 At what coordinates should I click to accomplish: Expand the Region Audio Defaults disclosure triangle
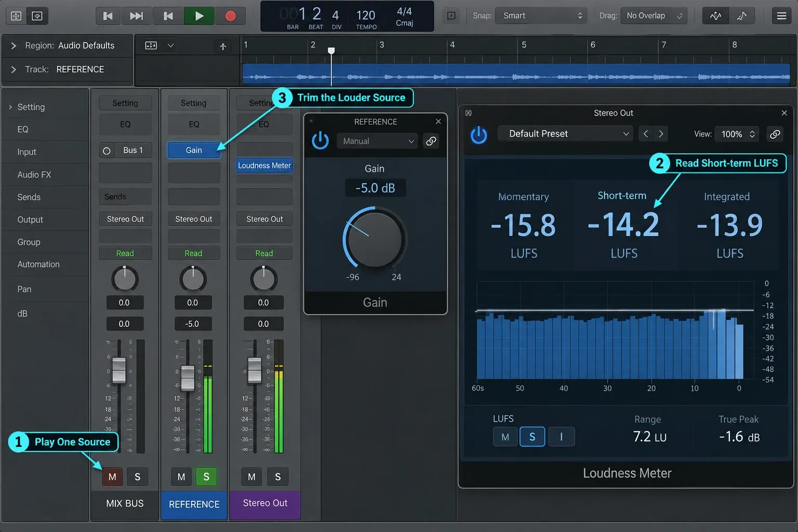point(14,46)
